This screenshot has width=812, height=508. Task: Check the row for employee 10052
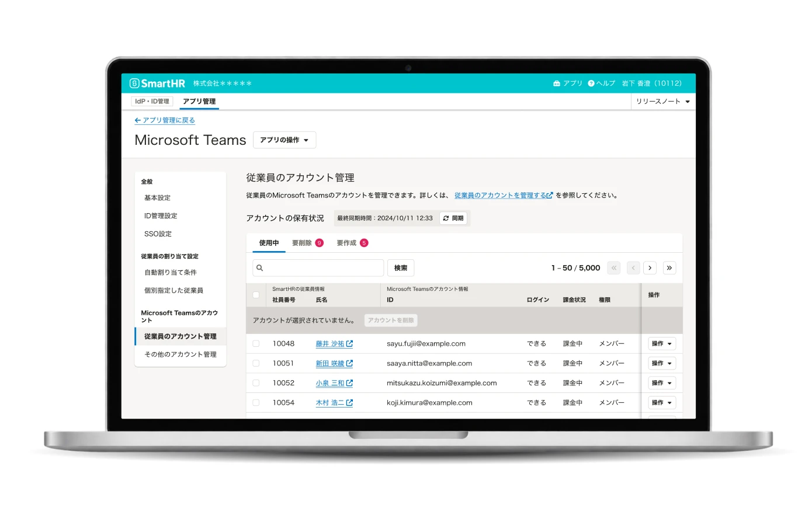tap(256, 383)
